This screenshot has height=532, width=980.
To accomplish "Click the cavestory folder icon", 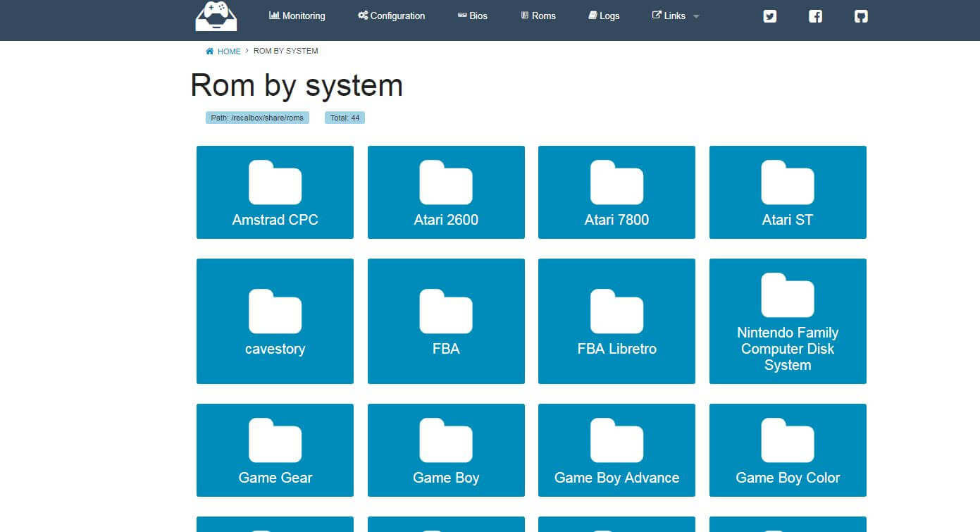I will point(275,311).
